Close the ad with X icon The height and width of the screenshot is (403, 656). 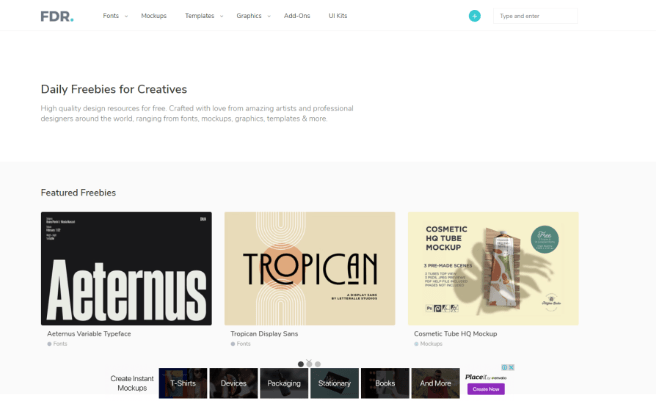(x=511, y=367)
